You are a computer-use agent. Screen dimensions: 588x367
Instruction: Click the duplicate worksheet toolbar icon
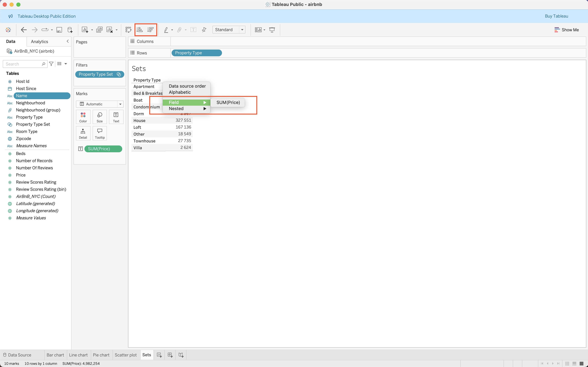99,30
